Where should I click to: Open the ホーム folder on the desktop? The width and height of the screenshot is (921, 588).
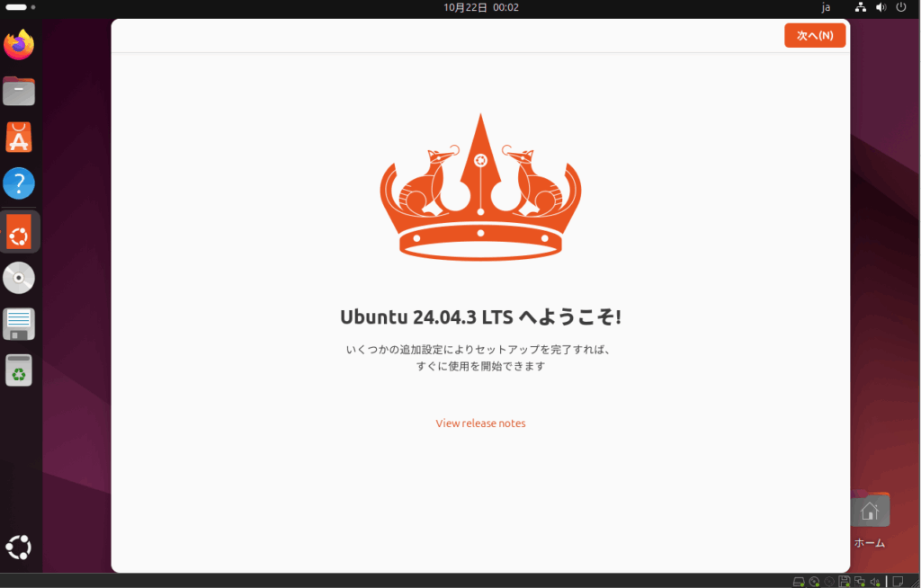[x=869, y=512]
